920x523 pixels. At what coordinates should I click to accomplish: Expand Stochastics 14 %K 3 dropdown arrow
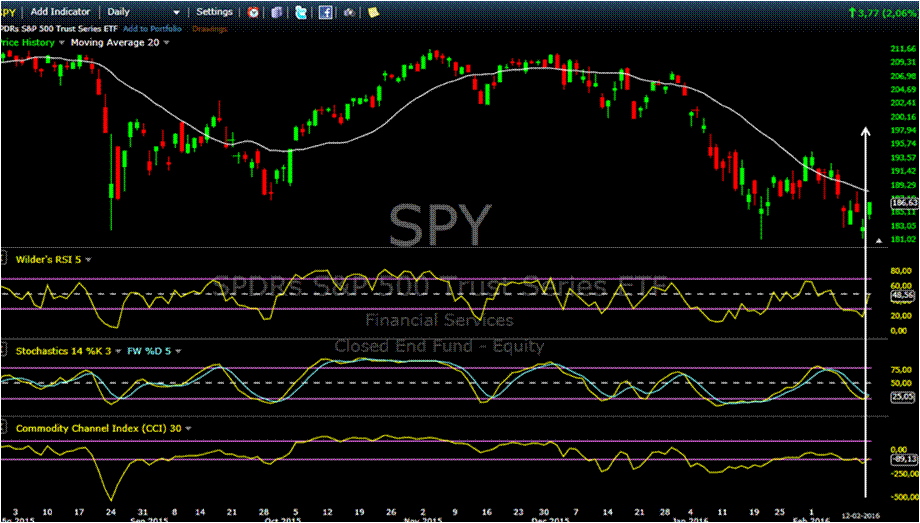(x=118, y=351)
